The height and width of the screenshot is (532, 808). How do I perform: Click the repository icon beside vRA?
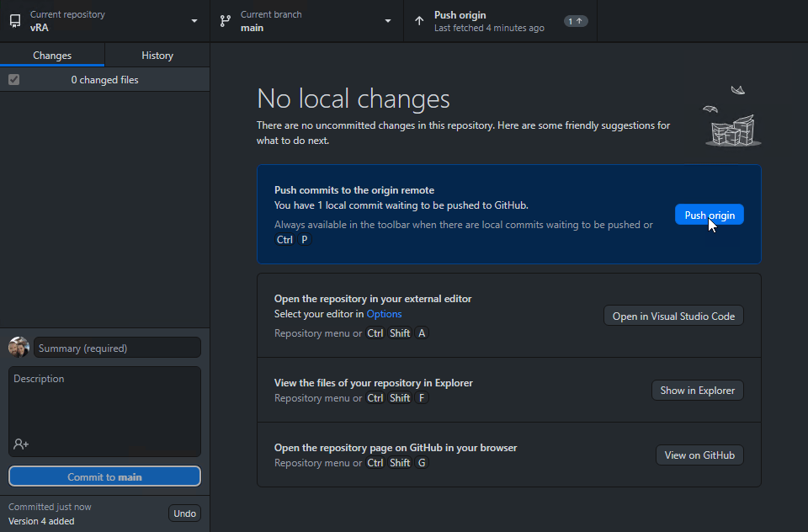point(15,21)
